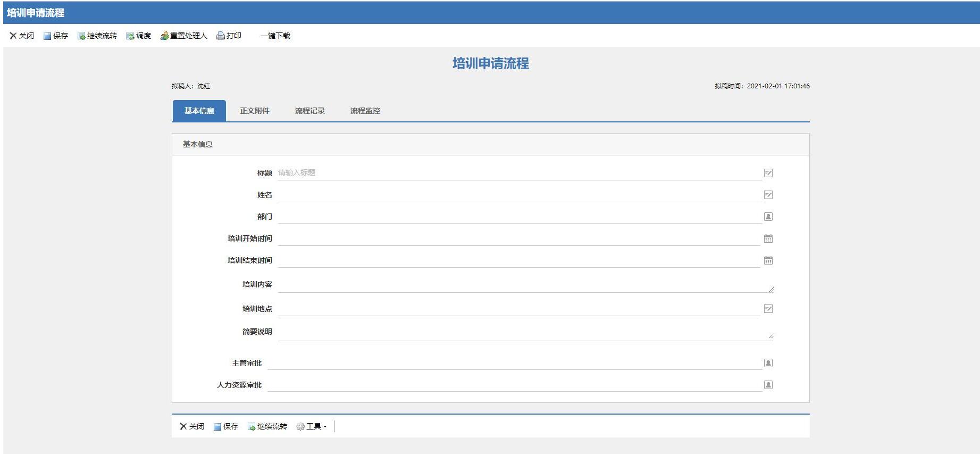
Task: Click the 一键下载 button
Action: click(x=275, y=36)
